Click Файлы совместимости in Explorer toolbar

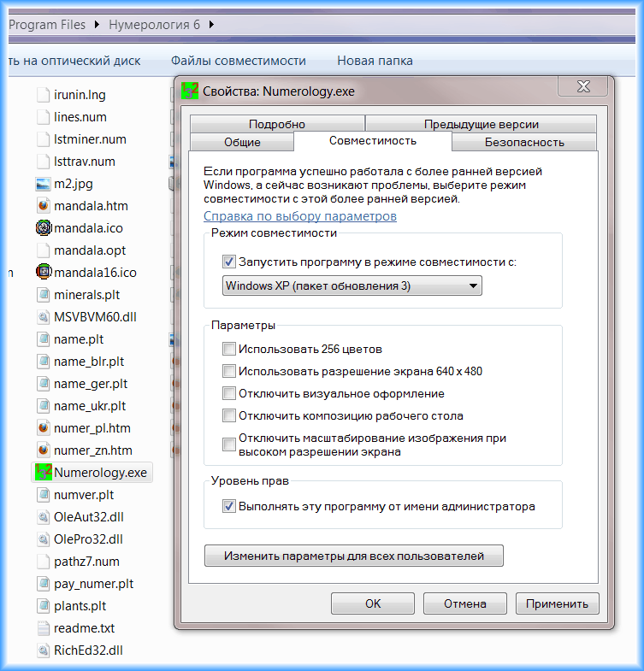click(239, 61)
